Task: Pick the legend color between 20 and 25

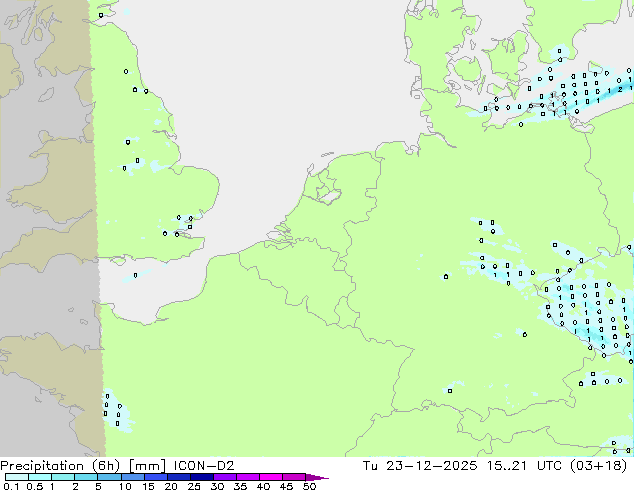Action: point(182,477)
